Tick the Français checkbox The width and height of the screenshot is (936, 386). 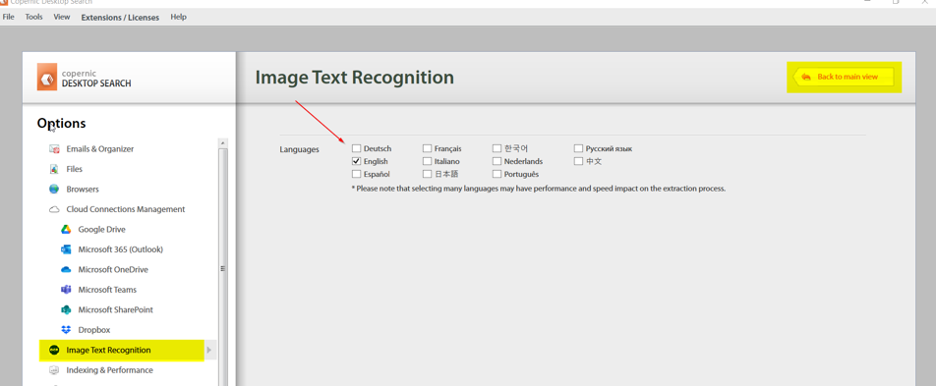click(427, 148)
